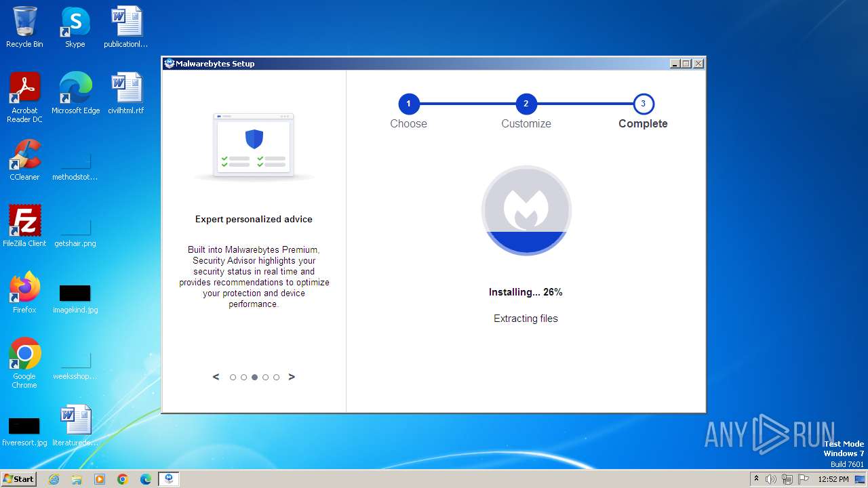Select imagekind.jpg desktop file

click(x=75, y=299)
